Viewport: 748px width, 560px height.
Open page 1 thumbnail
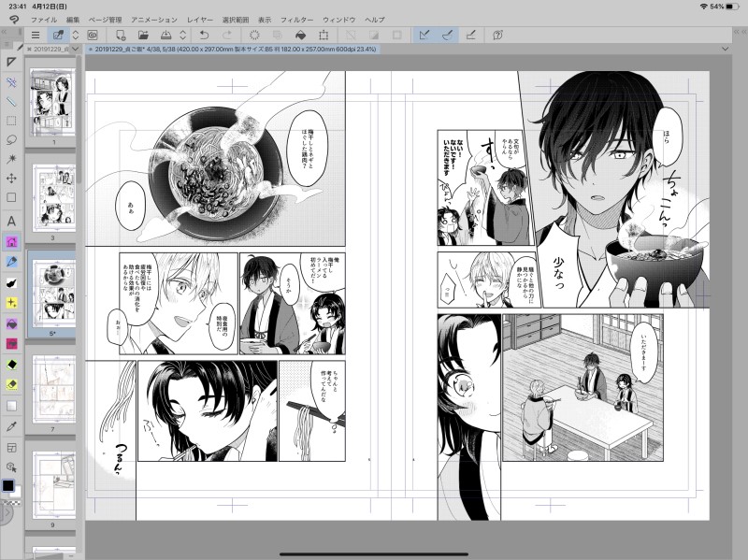pos(53,101)
